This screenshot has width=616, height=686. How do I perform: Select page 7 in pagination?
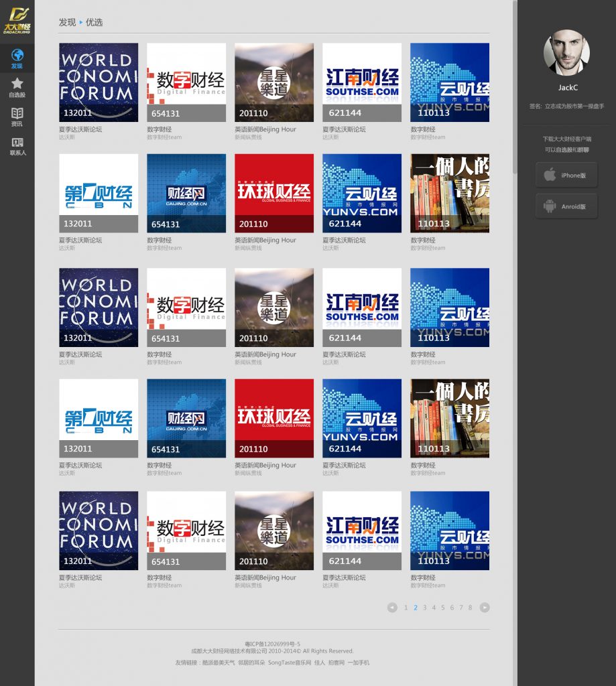(461, 607)
